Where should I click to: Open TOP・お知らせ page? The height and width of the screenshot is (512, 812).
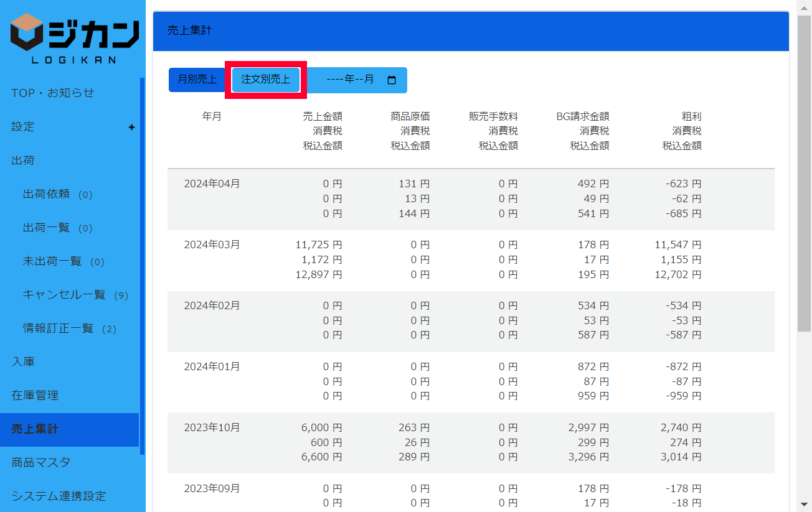tap(53, 93)
